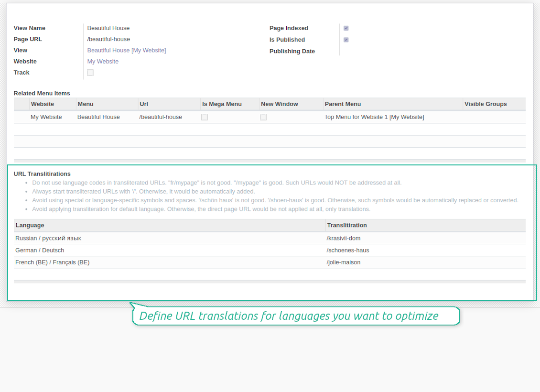Enable the Track checkbox

pyautogui.click(x=90, y=73)
